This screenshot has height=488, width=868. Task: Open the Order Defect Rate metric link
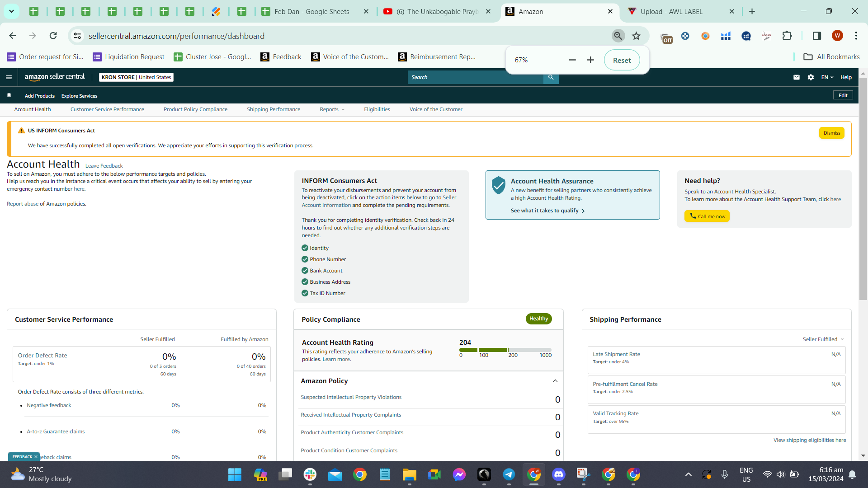pyautogui.click(x=42, y=356)
